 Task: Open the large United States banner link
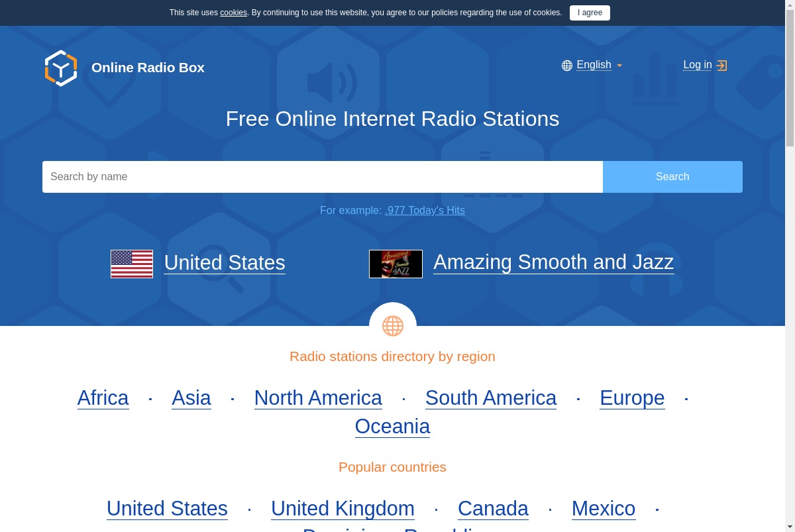point(225,263)
